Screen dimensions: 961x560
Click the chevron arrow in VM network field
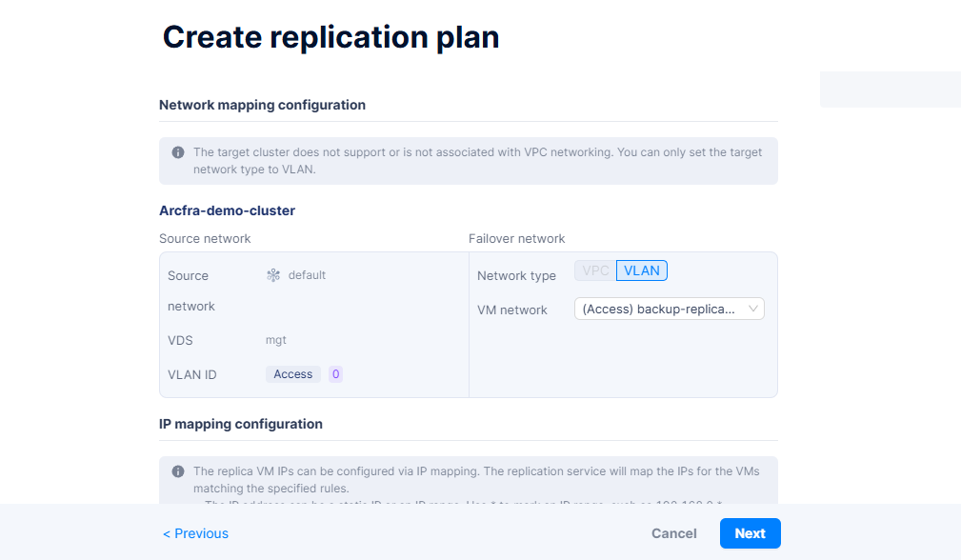click(753, 309)
